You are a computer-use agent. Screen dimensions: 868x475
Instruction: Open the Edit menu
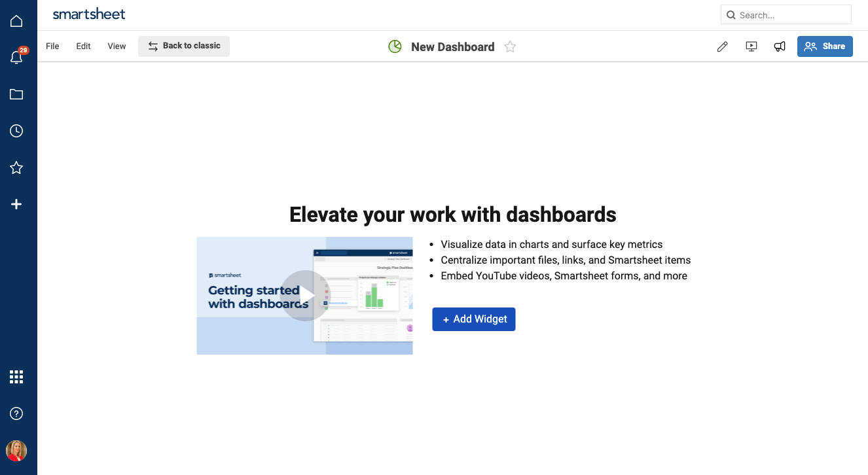[83, 46]
